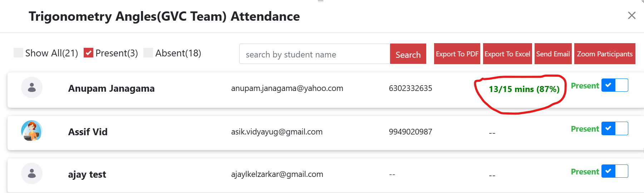Toggle Anupam Janagama's Present switch
Image resolution: width=644 pixels, height=193 pixels.
pos(615,85)
